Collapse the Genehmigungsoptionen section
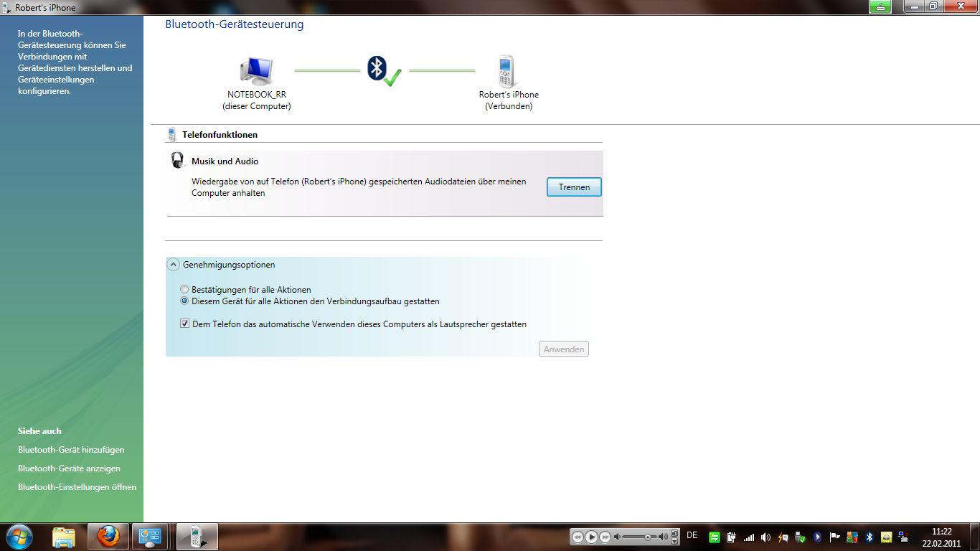The width and height of the screenshot is (980, 551). [x=173, y=265]
